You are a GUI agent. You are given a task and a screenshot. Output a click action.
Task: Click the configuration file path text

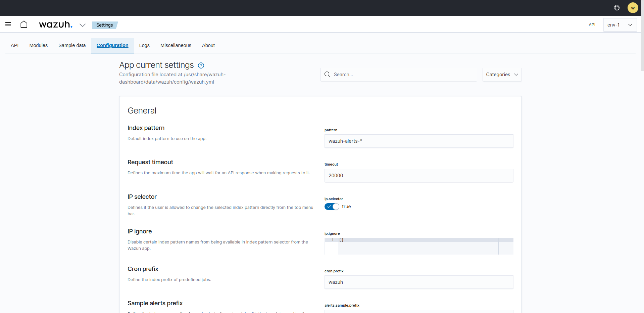pyautogui.click(x=172, y=78)
